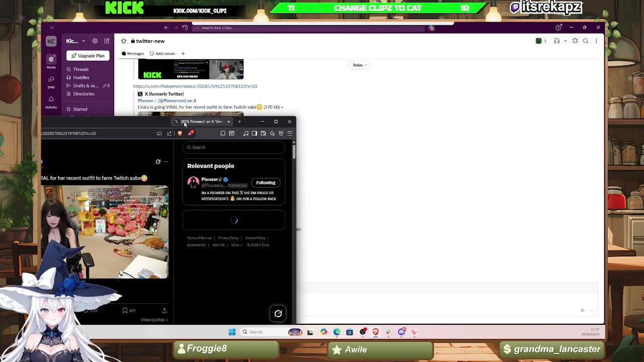Open channel notification bell settings
The image size is (644, 362).
pyautogui.click(x=575, y=41)
